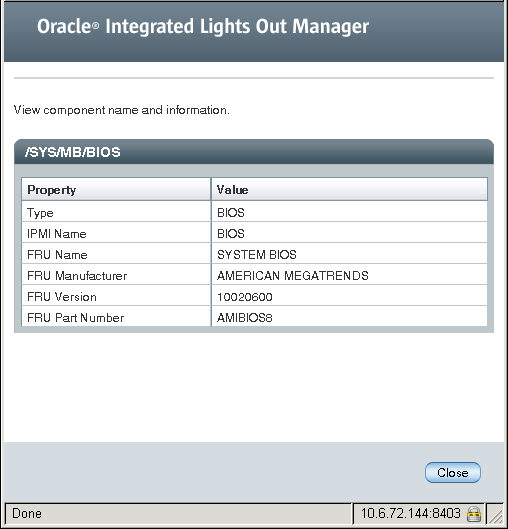Click the Oracle Integrated Lights Out Manager title
The height and width of the screenshot is (529, 508).
tap(203, 26)
